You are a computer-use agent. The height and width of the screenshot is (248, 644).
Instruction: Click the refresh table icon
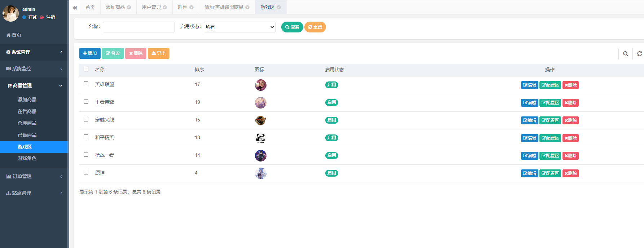point(639,54)
